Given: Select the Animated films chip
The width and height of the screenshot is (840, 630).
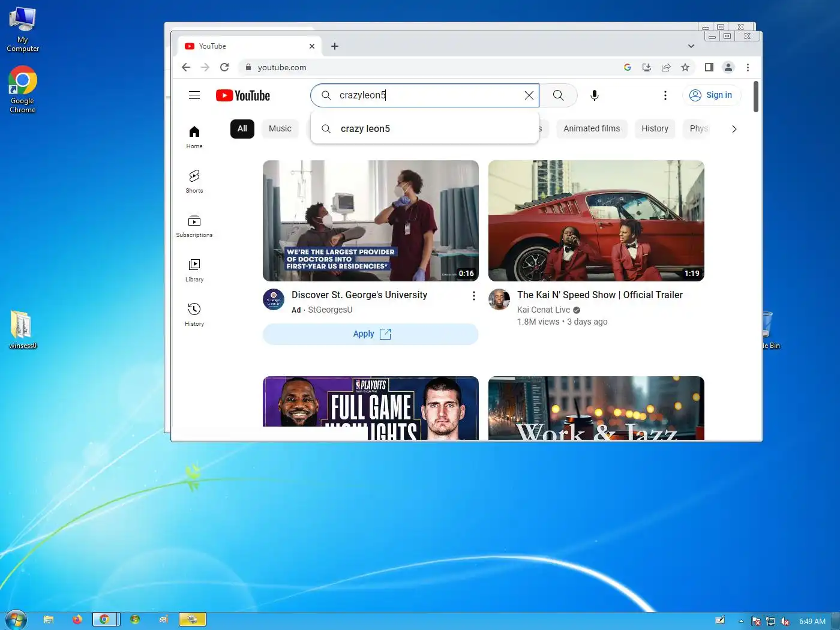Looking at the screenshot, I should click(x=592, y=128).
